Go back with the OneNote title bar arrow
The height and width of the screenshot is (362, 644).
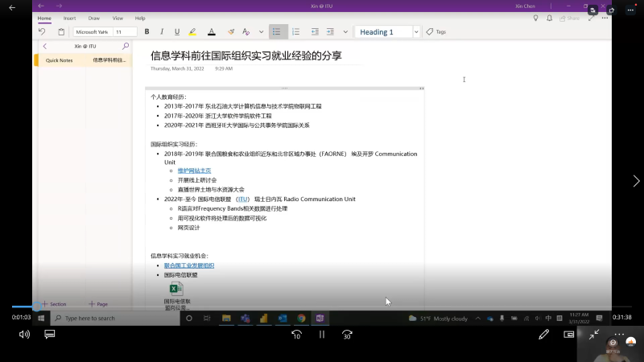coord(41,6)
